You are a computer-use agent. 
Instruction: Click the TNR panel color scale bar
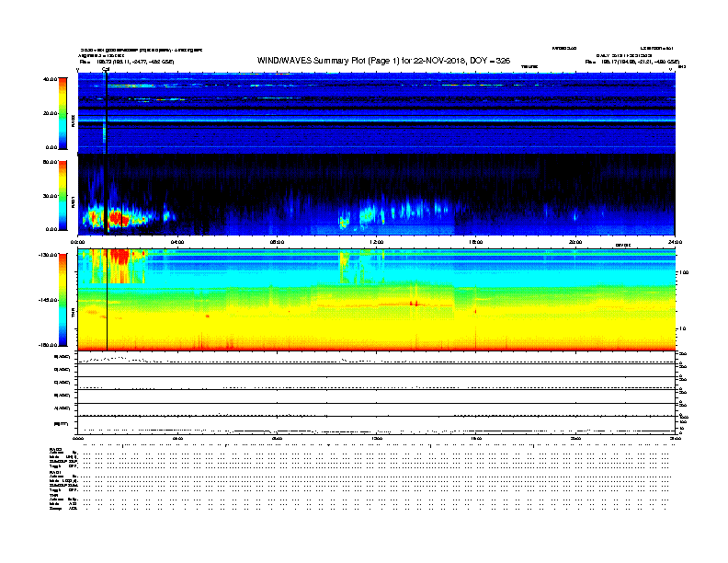[x=63, y=300]
